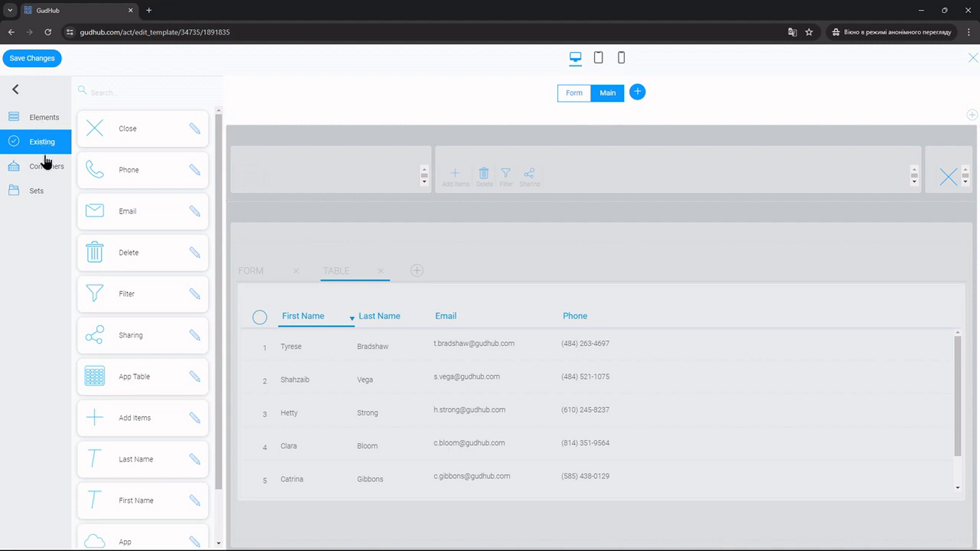Click the Phone column header

click(x=575, y=316)
